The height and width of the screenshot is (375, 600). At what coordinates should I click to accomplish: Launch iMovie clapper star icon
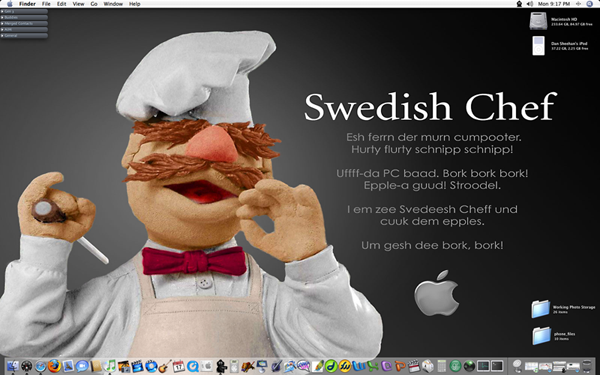(x=137, y=367)
